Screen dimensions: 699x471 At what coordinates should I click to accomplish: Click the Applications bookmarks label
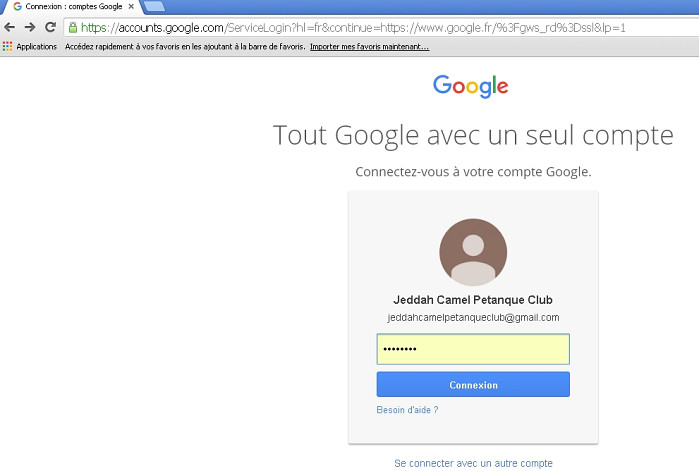[37, 46]
